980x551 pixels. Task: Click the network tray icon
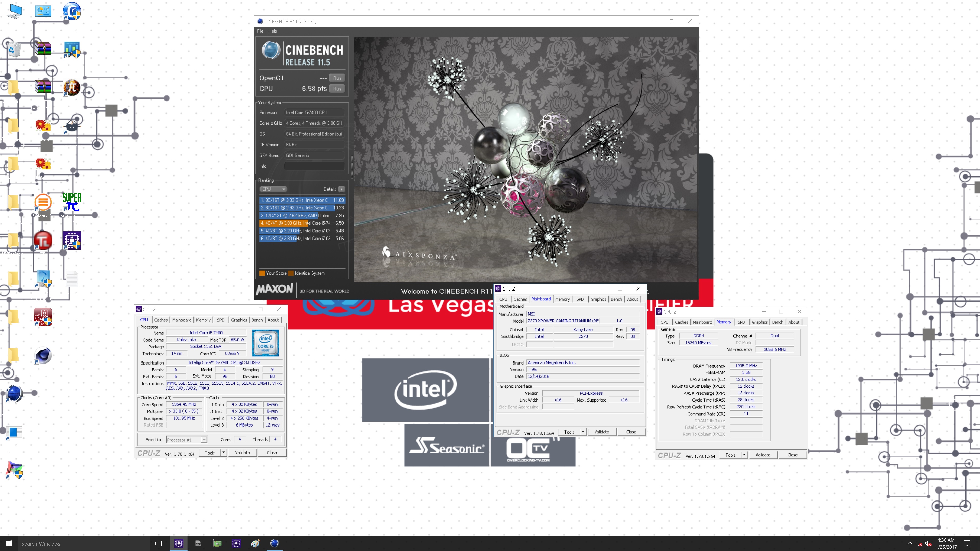[x=919, y=543]
